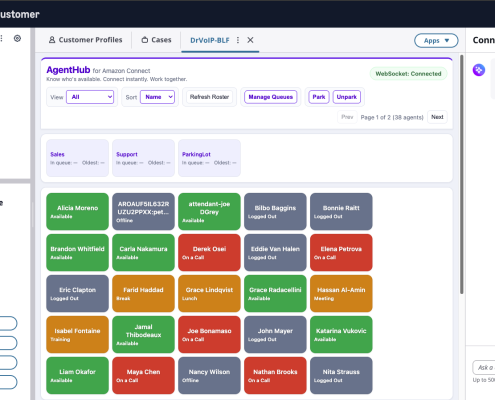Select agent tile Nancy Wilson
Viewport: 495px width, 400px height.
pos(209,376)
